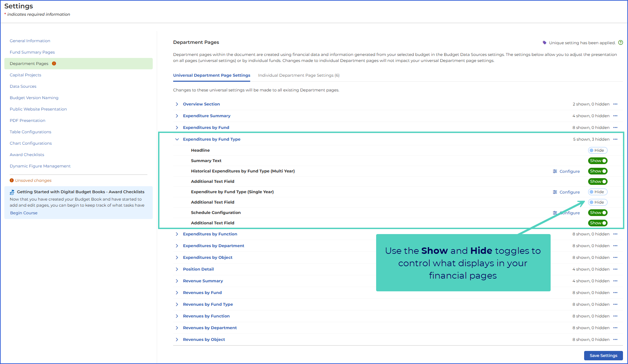
Task: Open Data Sources in the sidebar
Action: point(23,86)
